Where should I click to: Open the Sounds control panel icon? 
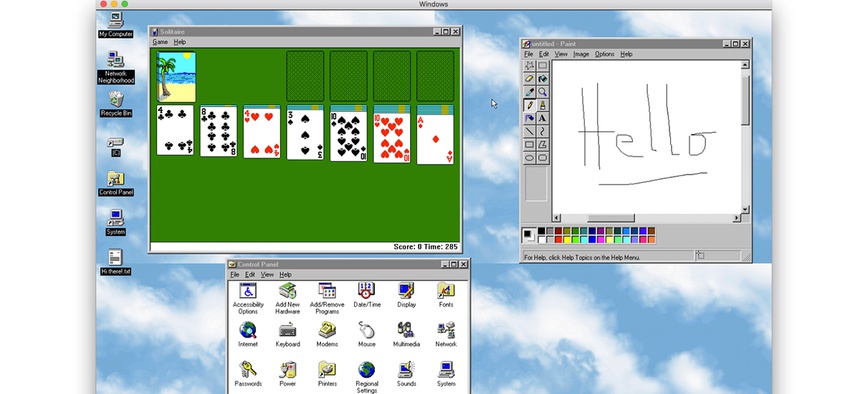pyautogui.click(x=406, y=374)
